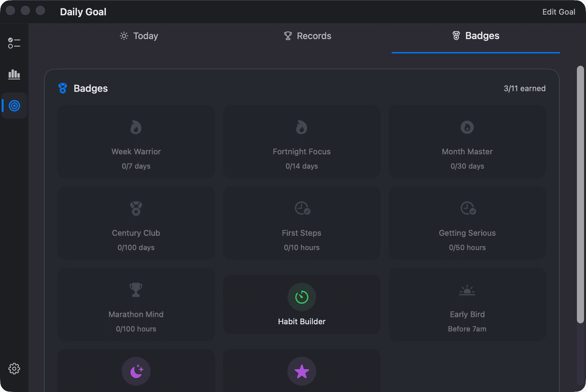The width and height of the screenshot is (586, 392).
Task: Click the 'Marathon Mind' badge title
Action: pos(136,315)
